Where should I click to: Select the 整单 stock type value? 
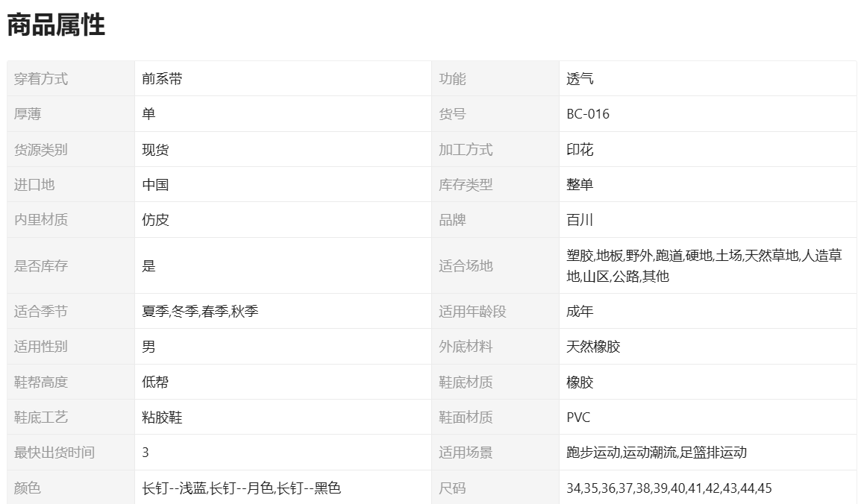(x=580, y=185)
